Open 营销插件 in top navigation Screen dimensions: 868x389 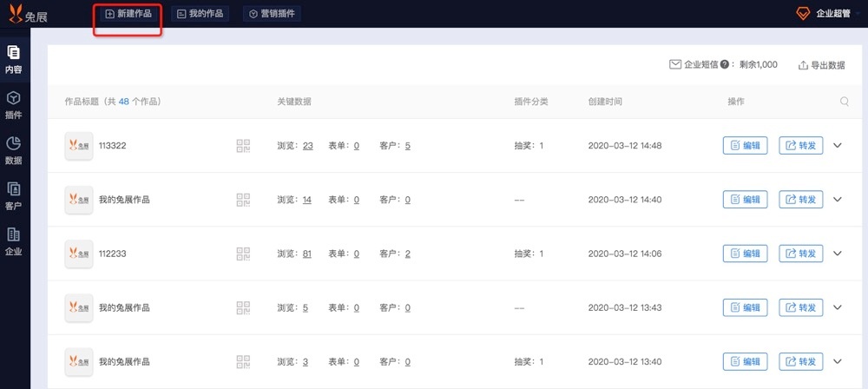click(x=272, y=14)
